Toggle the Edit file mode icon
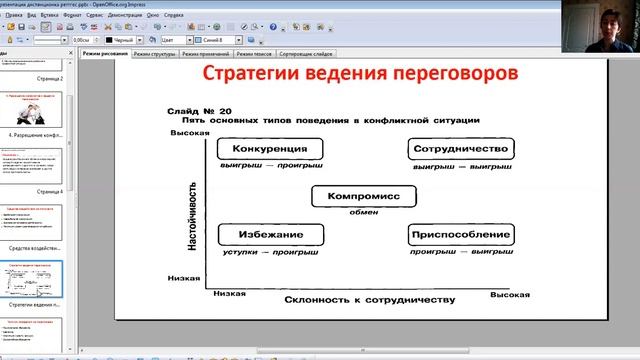The height and width of the screenshot is (360, 640). tap(46, 27)
